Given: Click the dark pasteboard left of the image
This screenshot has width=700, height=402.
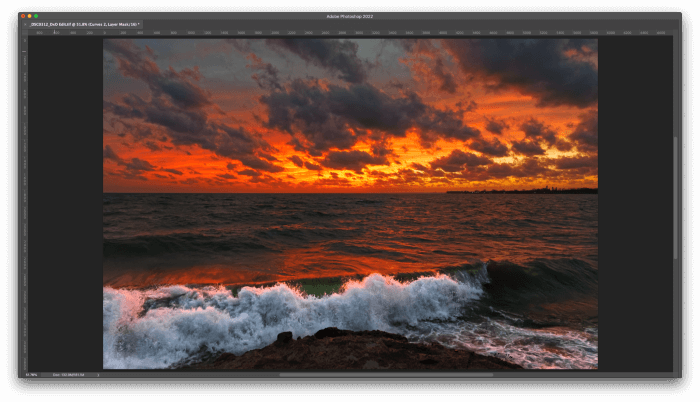Looking at the screenshot, I should (66, 203).
